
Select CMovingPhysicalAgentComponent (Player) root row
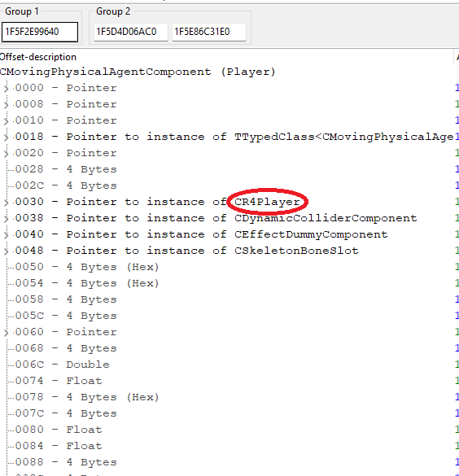pos(138,72)
